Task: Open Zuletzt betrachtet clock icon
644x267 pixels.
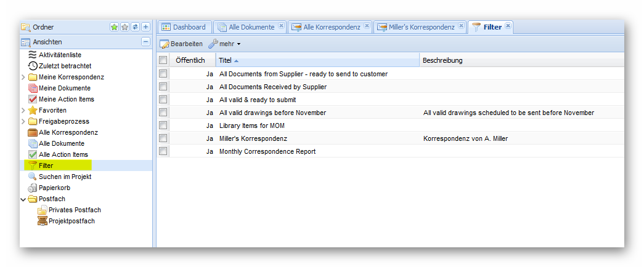Action: (33, 66)
